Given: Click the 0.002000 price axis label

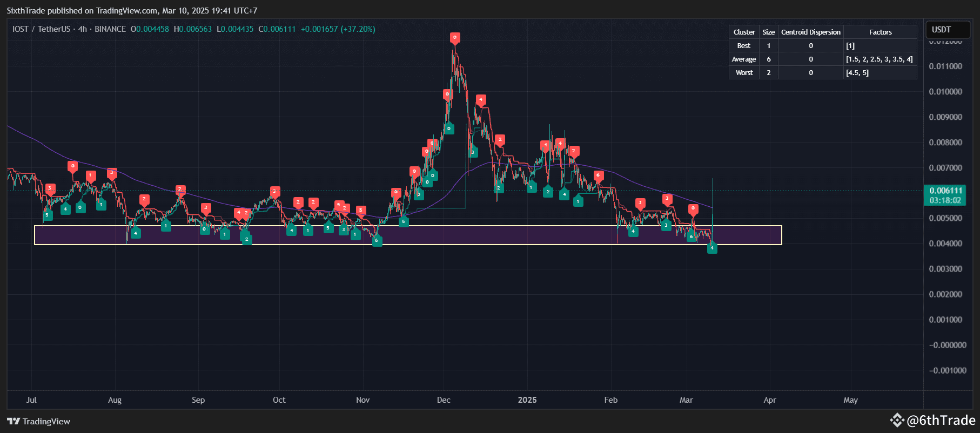Looking at the screenshot, I should point(945,294).
